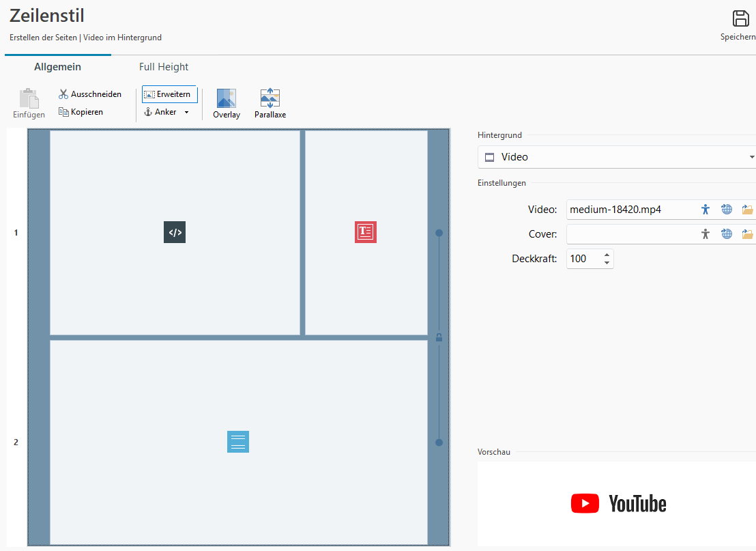Toggle the lock icon between the rows
Image resolution: width=756 pixels, height=551 pixels.
pyautogui.click(x=439, y=337)
